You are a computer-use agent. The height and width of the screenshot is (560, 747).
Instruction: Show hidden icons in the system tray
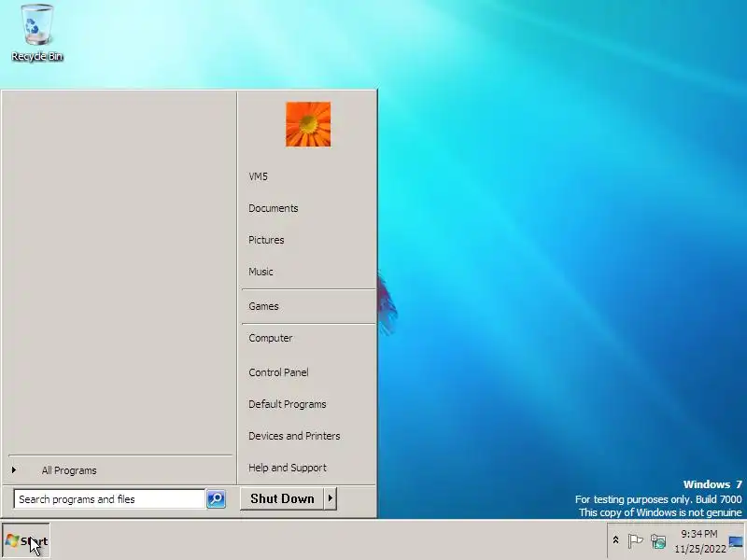pyautogui.click(x=615, y=540)
